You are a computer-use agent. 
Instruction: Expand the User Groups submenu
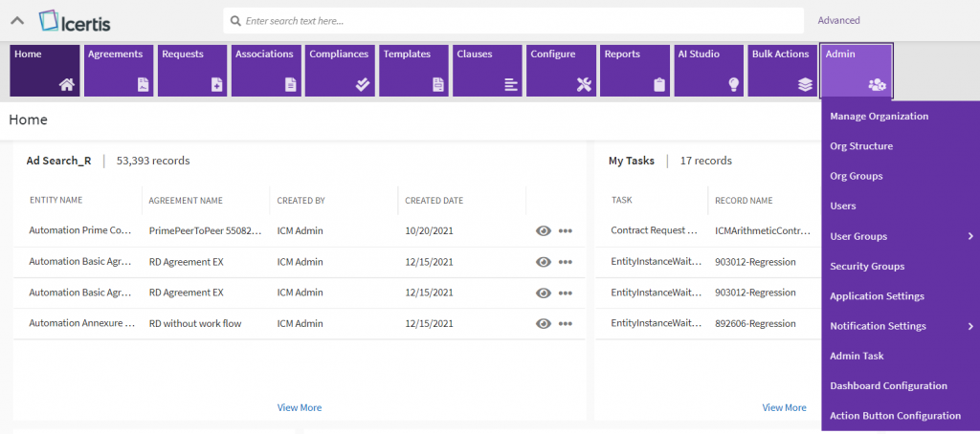(969, 236)
